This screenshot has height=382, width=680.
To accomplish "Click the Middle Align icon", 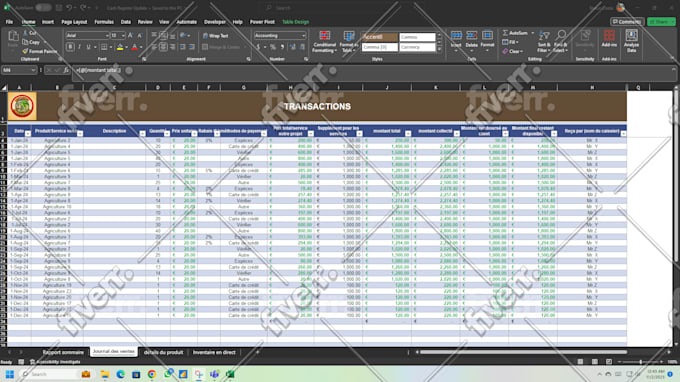I will (163, 36).
